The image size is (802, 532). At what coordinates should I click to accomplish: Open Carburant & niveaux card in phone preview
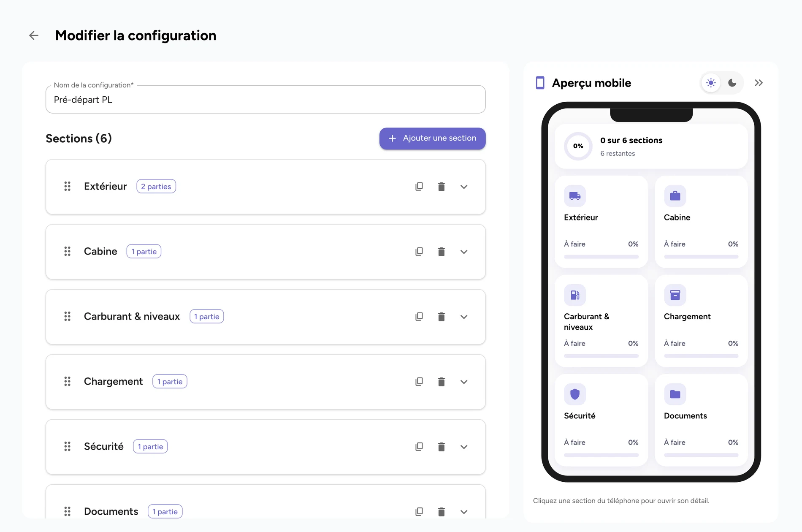(601, 321)
